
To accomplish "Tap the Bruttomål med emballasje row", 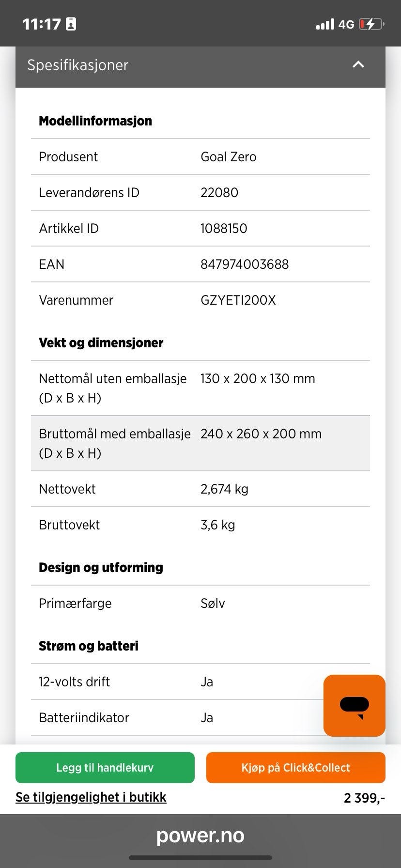I will (200, 443).
